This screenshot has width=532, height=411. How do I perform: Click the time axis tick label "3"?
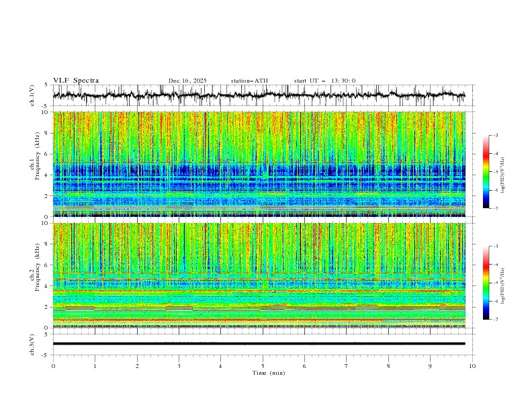[179, 367]
